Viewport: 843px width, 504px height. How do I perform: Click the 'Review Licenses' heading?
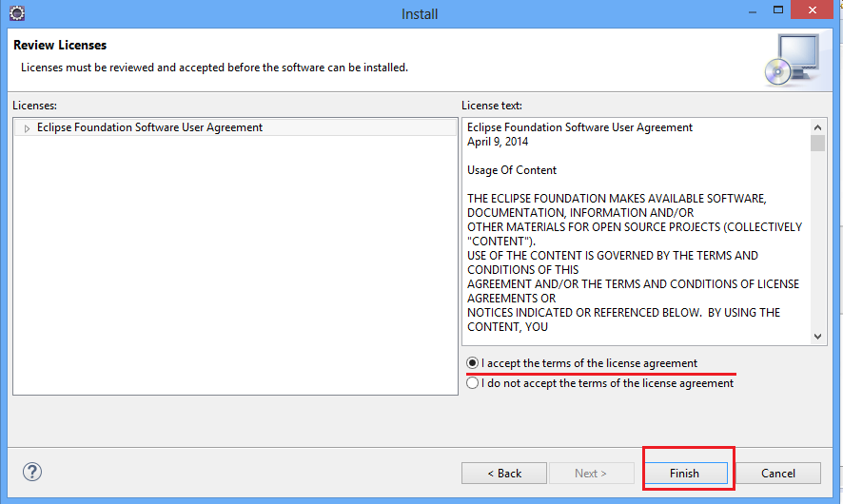pos(60,45)
